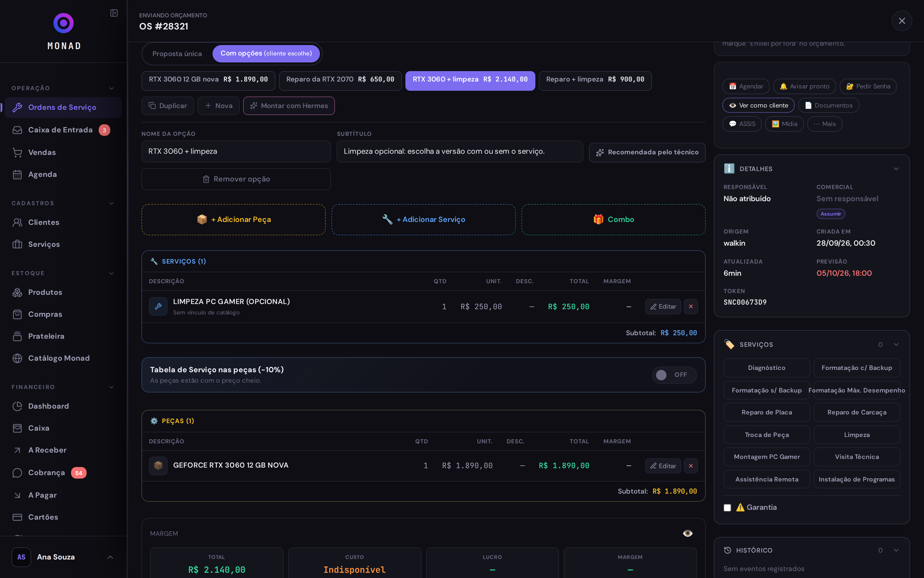Collapse the Financeiro sidebar section

point(111,387)
